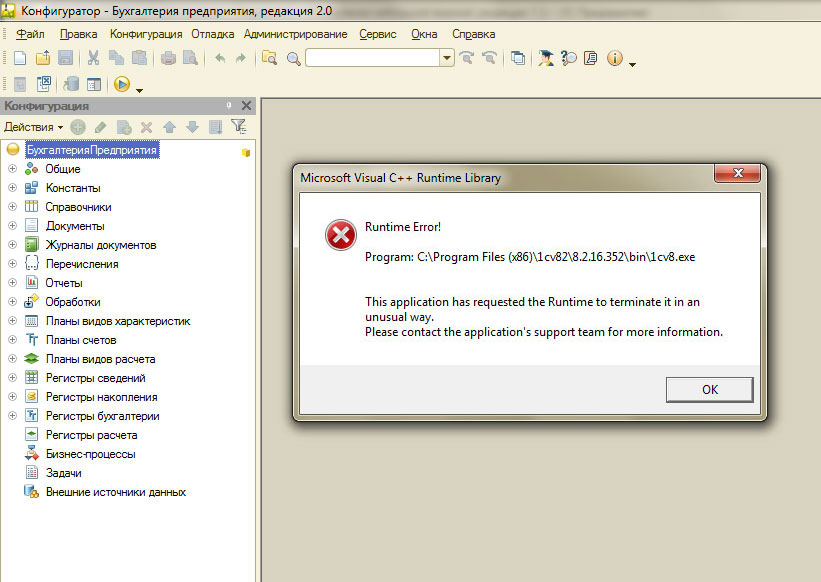Click the Copy toolbar icon
The height and width of the screenshot is (582, 821).
point(116,58)
